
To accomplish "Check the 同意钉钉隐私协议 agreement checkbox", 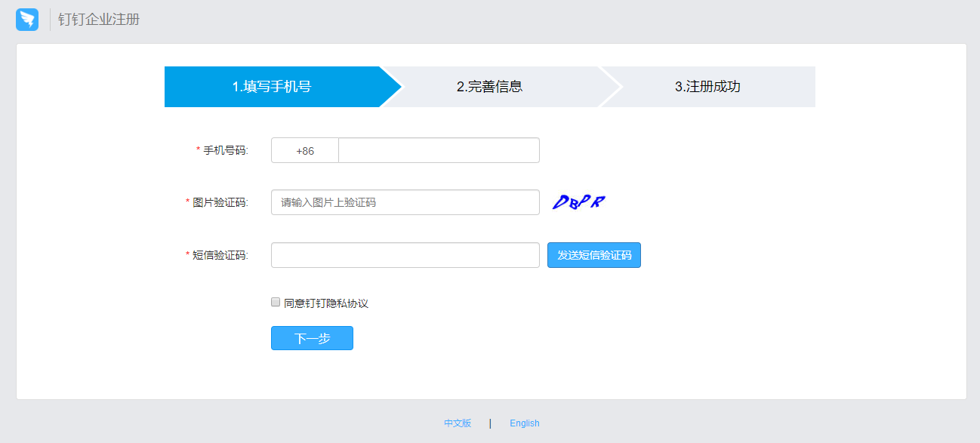I will tap(276, 301).
